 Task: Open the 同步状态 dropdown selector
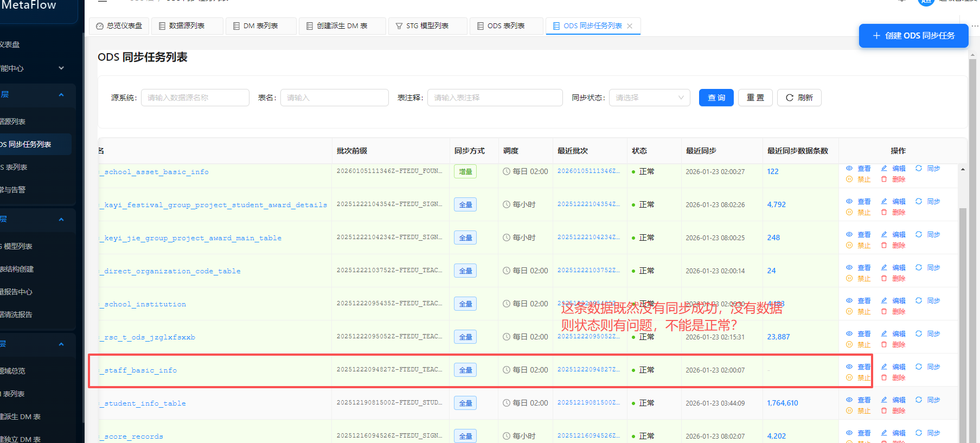[649, 98]
